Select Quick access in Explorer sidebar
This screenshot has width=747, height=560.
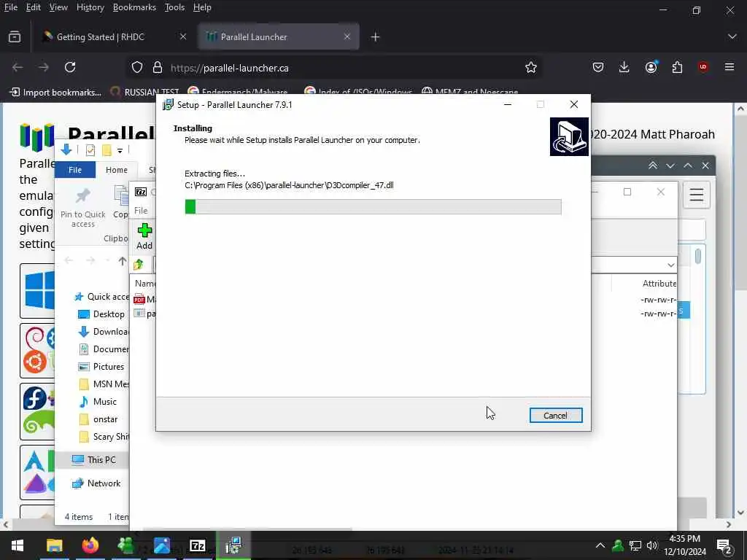102,297
